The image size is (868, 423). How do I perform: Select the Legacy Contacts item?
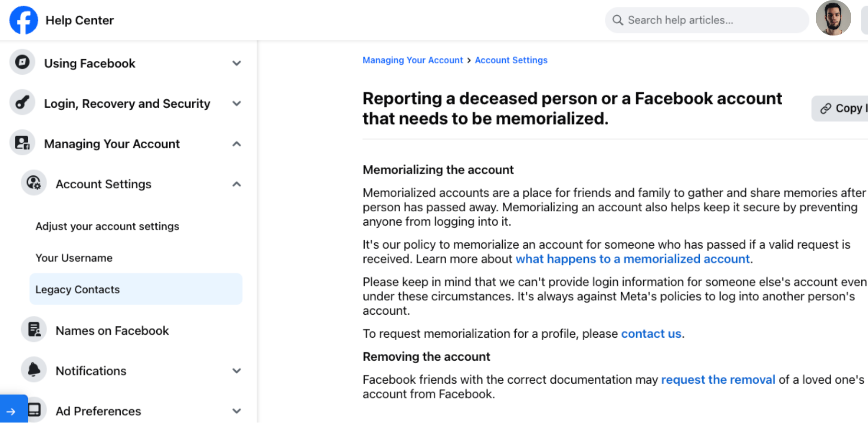(136, 289)
